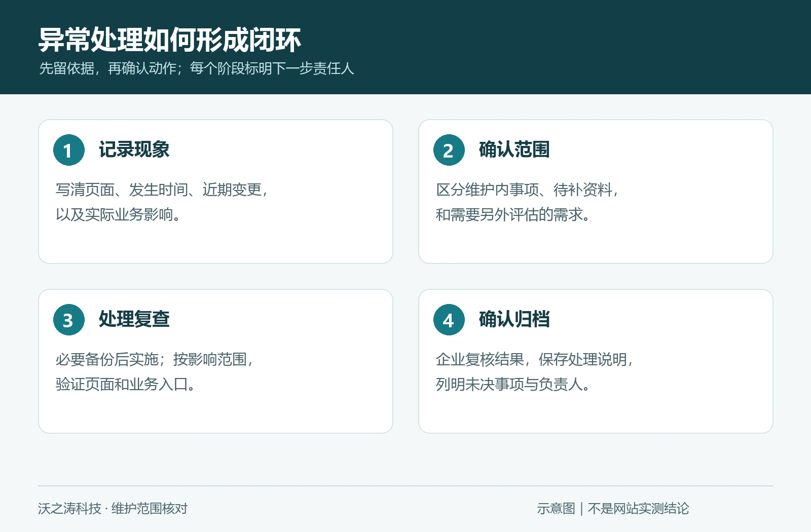
Task: Click the line 写清页面、发生时间、近期变更
Action: tap(162, 189)
